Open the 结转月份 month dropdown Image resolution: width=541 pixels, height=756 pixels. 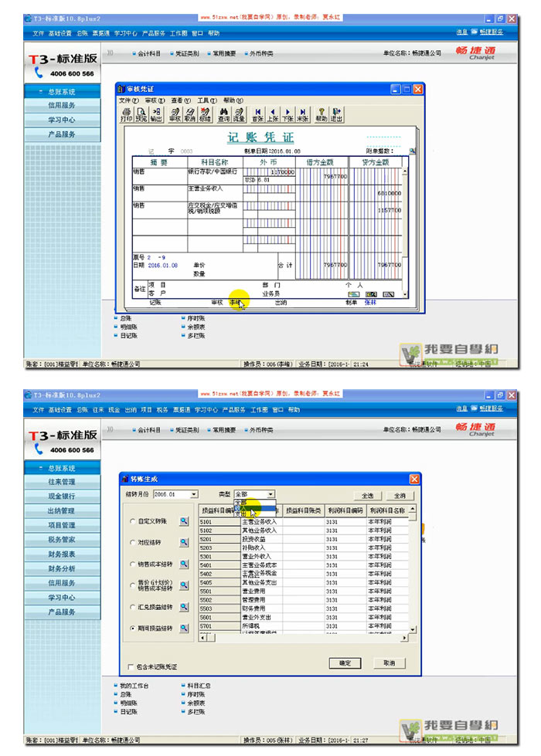pyautogui.click(x=194, y=494)
